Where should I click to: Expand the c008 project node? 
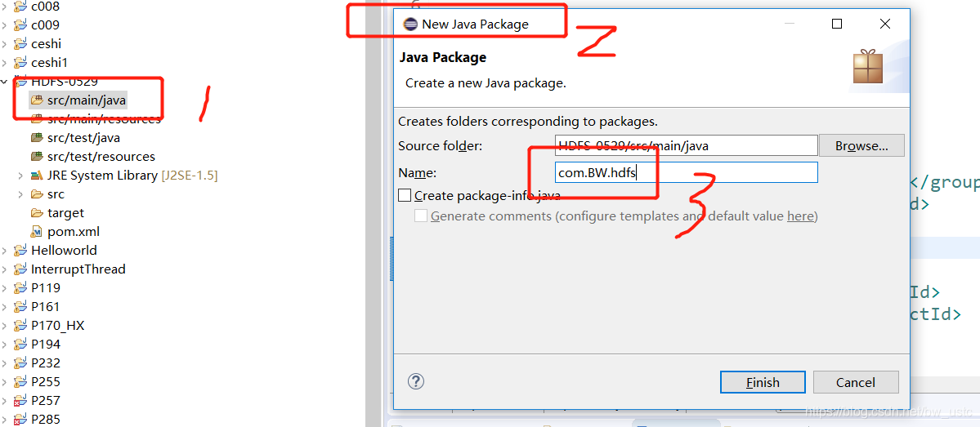5,7
